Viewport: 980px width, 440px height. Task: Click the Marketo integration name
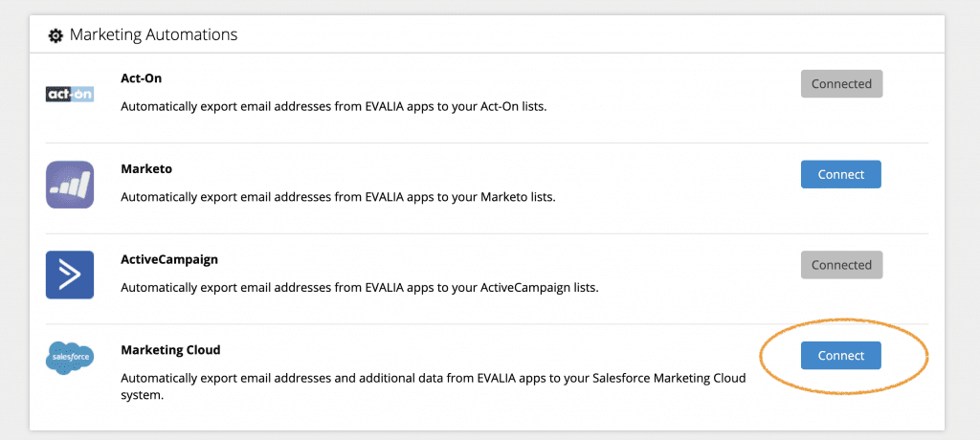(x=146, y=168)
